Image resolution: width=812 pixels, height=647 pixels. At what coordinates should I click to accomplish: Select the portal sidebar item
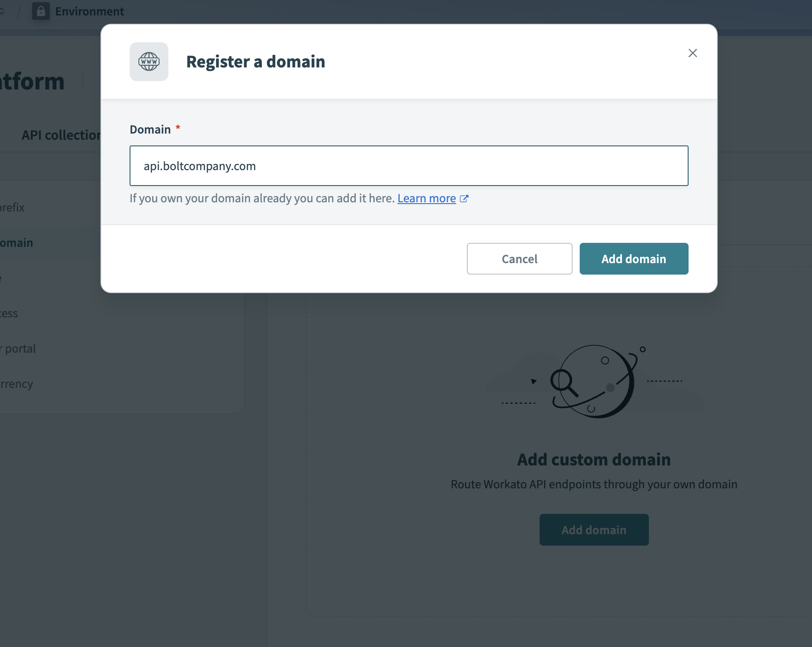coord(18,348)
